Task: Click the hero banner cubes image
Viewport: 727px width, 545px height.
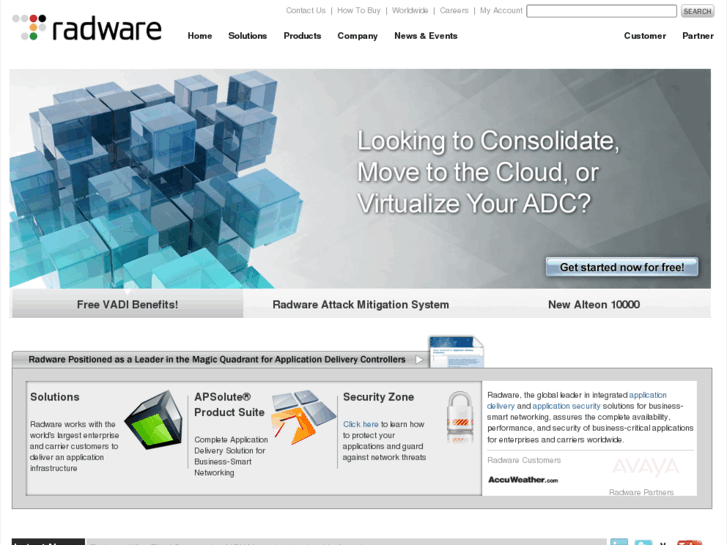Action: click(x=156, y=179)
